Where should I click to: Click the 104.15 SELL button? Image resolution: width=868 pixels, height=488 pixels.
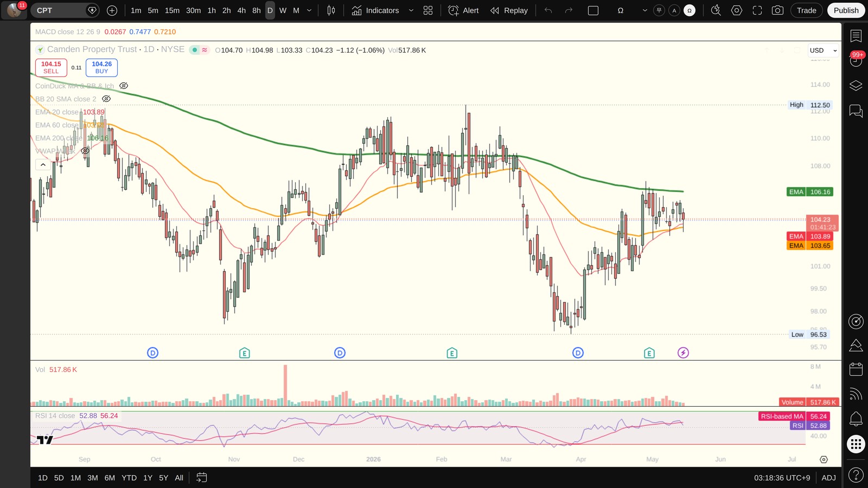(51, 67)
